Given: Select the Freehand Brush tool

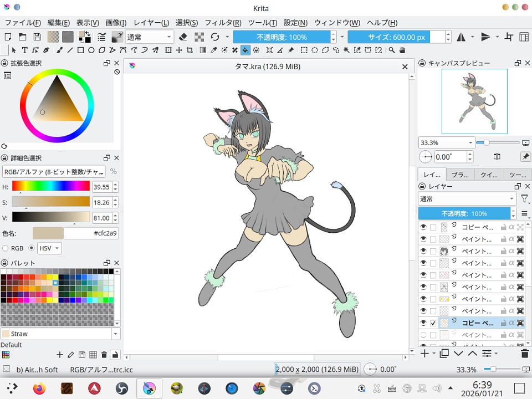Looking at the screenshot, I should click(x=60, y=50).
